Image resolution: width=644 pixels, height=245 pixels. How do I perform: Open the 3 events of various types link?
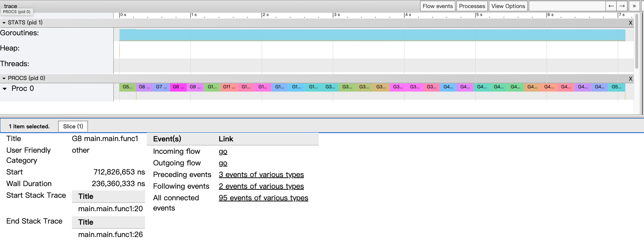(x=261, y=175)
